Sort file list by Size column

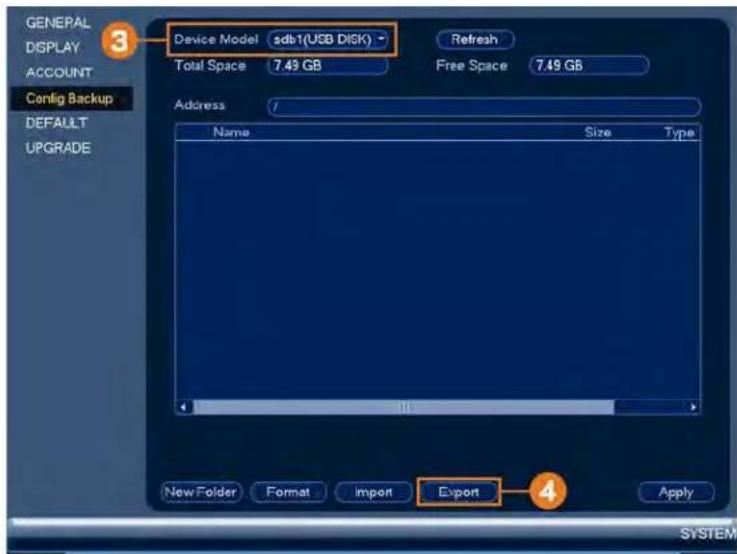598,132
